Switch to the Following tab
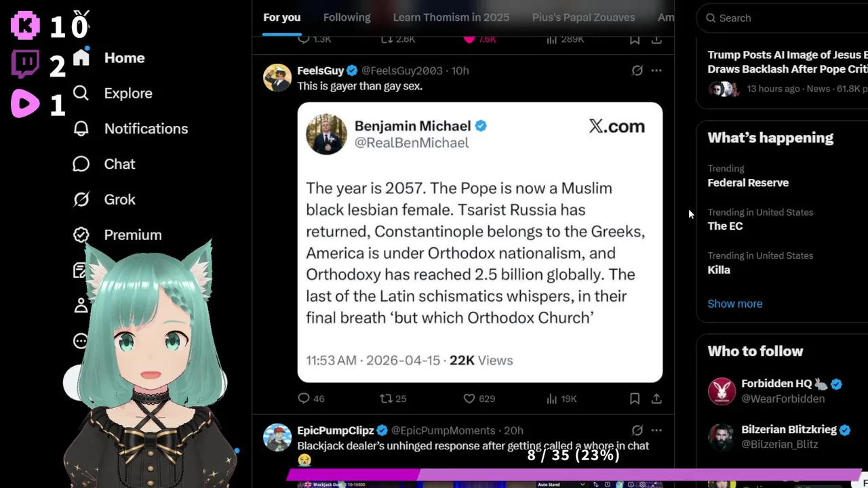 pyautogui.click(x=347, y=18)
